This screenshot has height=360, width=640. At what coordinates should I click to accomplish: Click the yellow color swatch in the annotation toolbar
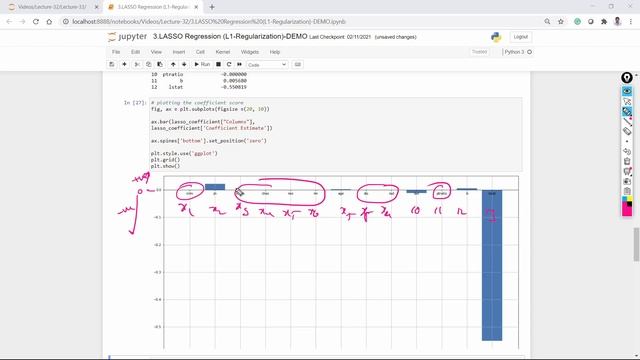[629, 199]
